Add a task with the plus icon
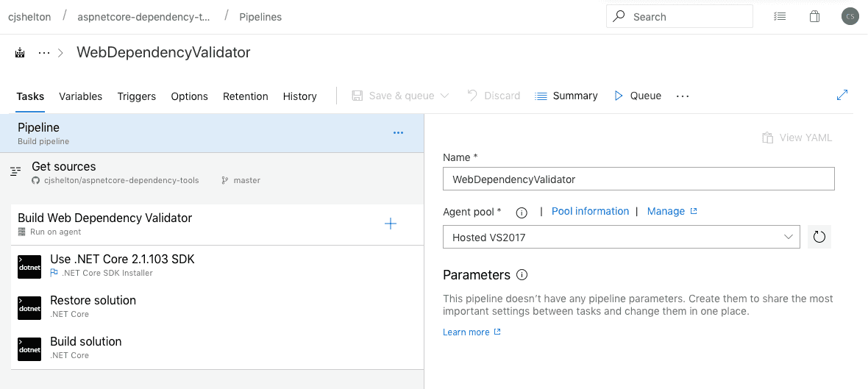Viewport: 868px width, 389px height. tap(391, 224)
